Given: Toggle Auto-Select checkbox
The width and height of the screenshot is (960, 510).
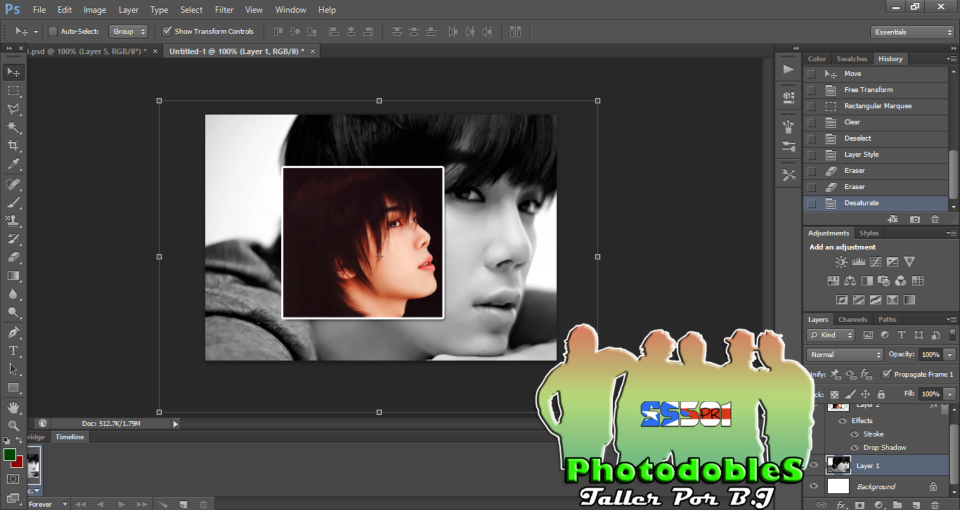Looking at the screenshot, I should click(x=53, y=31).
